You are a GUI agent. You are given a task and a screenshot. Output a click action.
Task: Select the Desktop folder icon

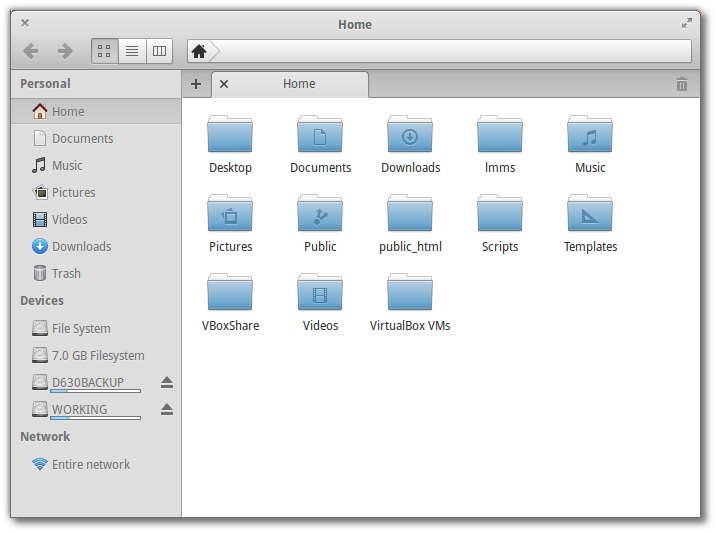[x=230, y=134]
